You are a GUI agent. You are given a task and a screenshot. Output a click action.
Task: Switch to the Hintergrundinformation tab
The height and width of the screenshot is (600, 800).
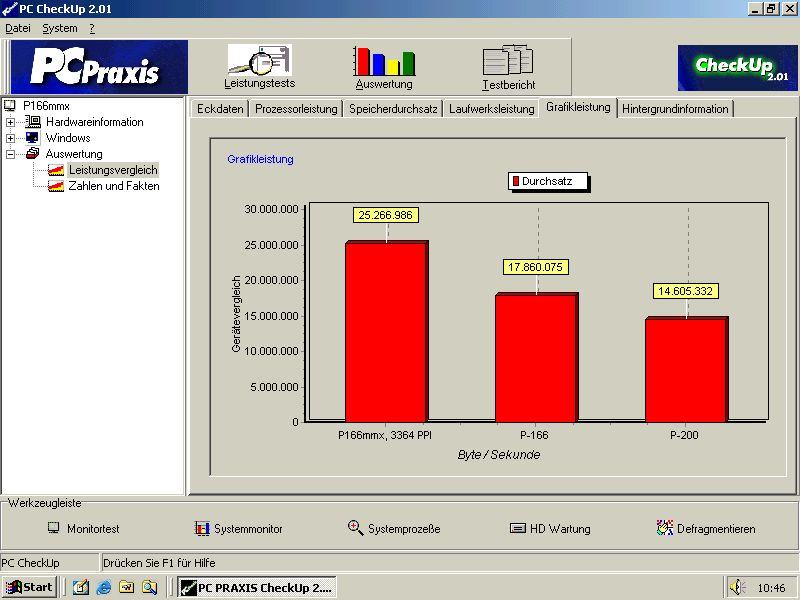coord(675,109)
